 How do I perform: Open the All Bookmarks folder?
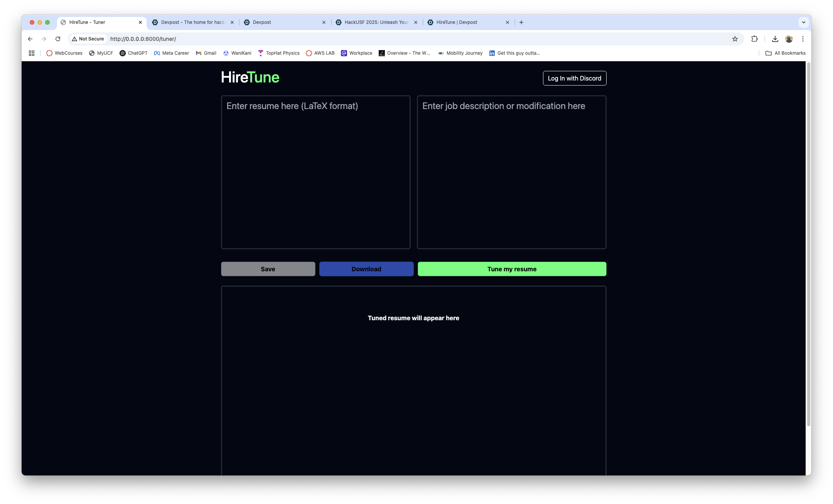pos(785,53)
